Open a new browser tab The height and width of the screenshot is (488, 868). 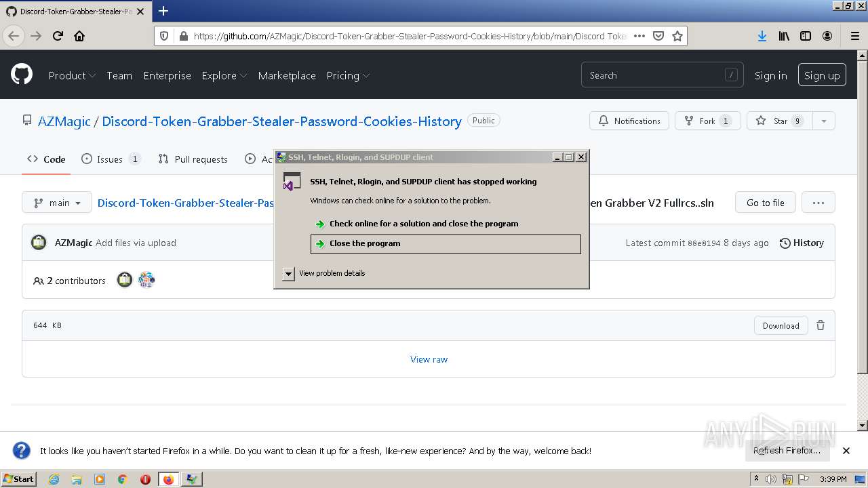163,11
